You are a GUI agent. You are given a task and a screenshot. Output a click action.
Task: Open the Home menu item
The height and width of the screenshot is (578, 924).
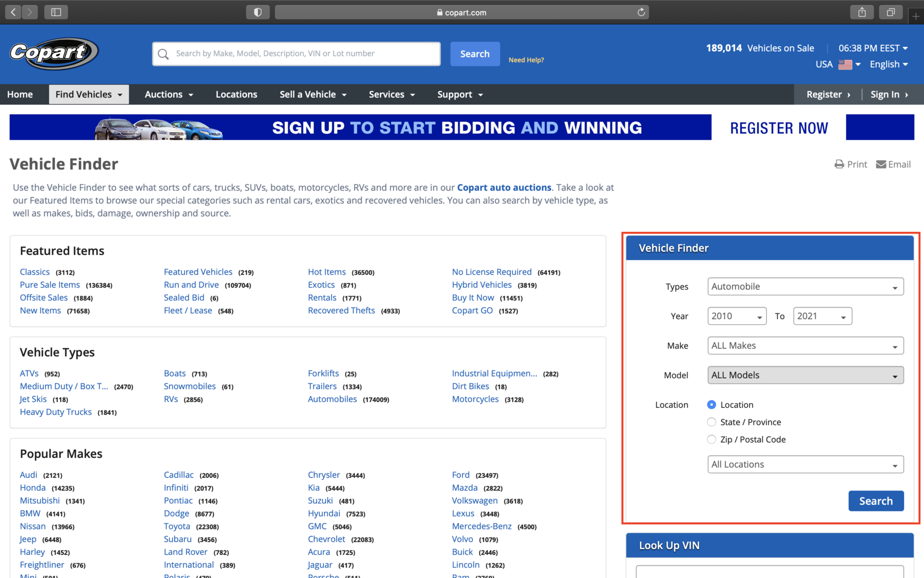tap(20, 94)
